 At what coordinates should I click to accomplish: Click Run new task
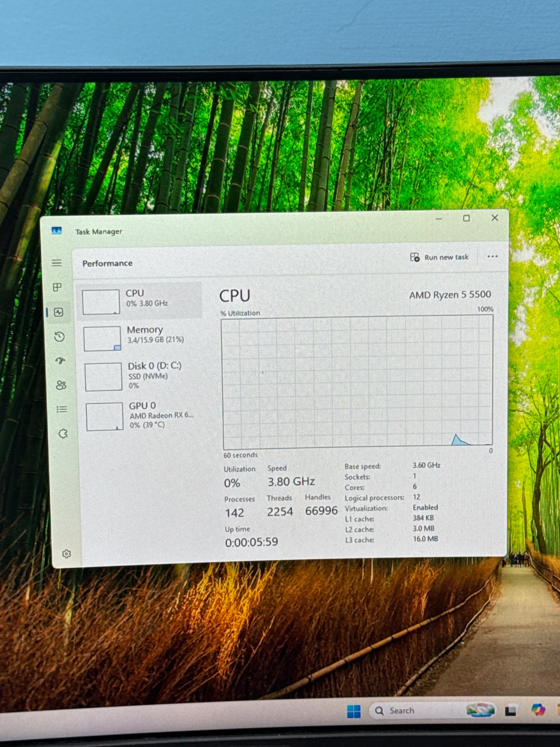(439, 257)
